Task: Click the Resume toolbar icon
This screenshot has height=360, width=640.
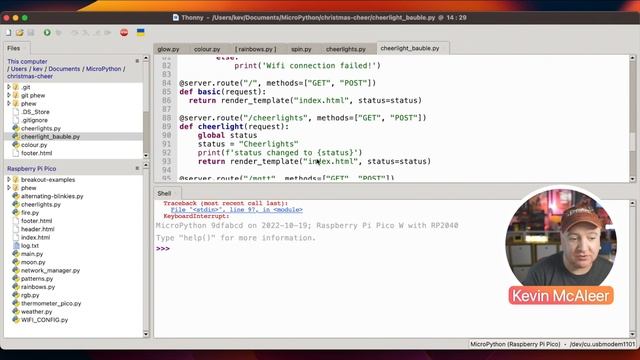Action: point(107,33)
